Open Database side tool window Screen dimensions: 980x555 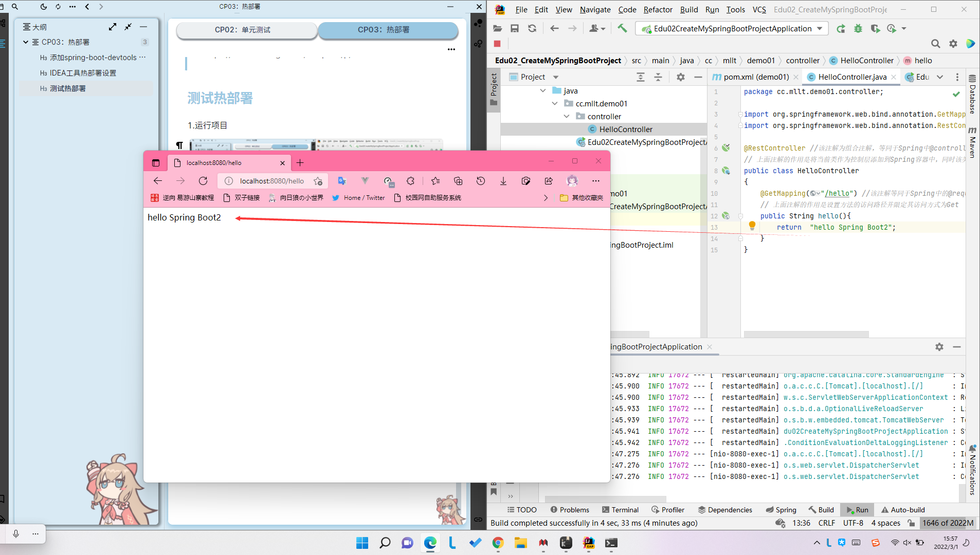[x=972, y=95]
